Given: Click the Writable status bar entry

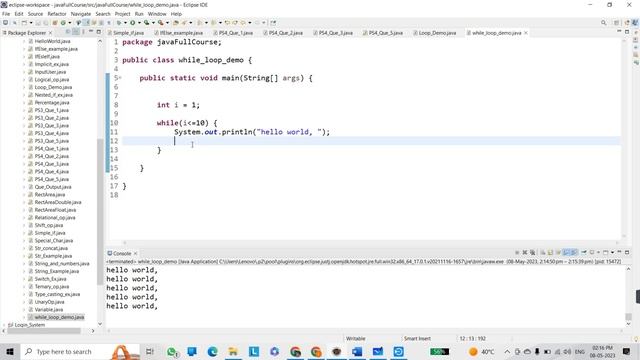Looking at the screenshot, I should pos(356,338).
